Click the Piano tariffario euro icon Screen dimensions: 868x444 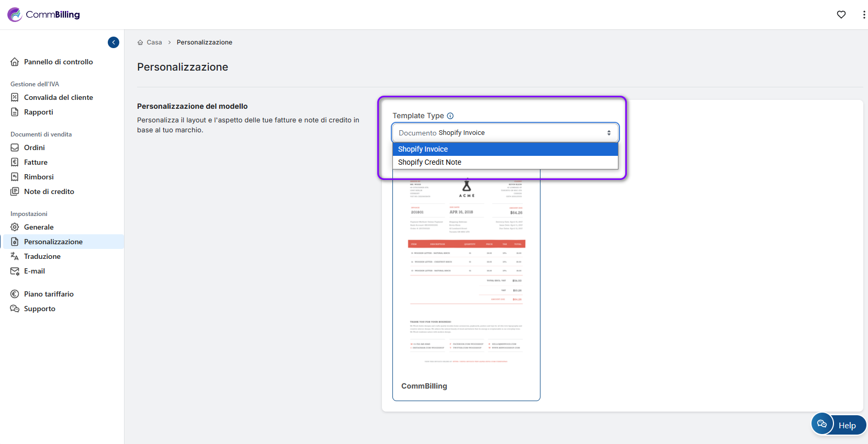click(x=15, y=294)
